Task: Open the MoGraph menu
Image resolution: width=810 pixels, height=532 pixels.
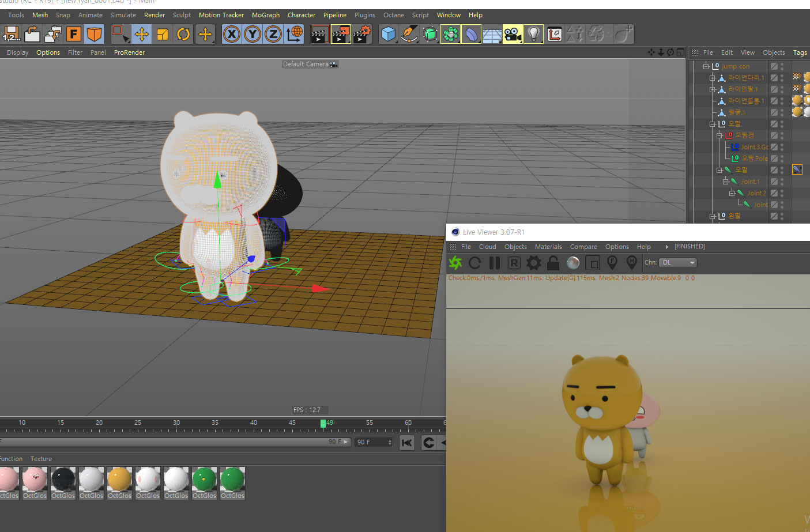Action: coord(266,15)
